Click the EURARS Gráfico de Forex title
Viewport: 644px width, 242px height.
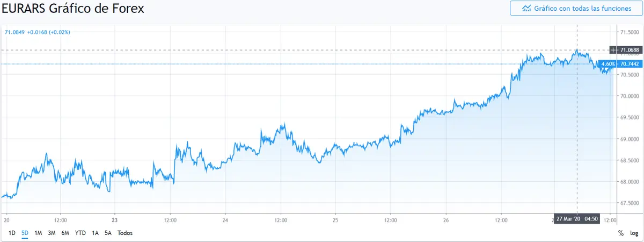tap(73, 9)
